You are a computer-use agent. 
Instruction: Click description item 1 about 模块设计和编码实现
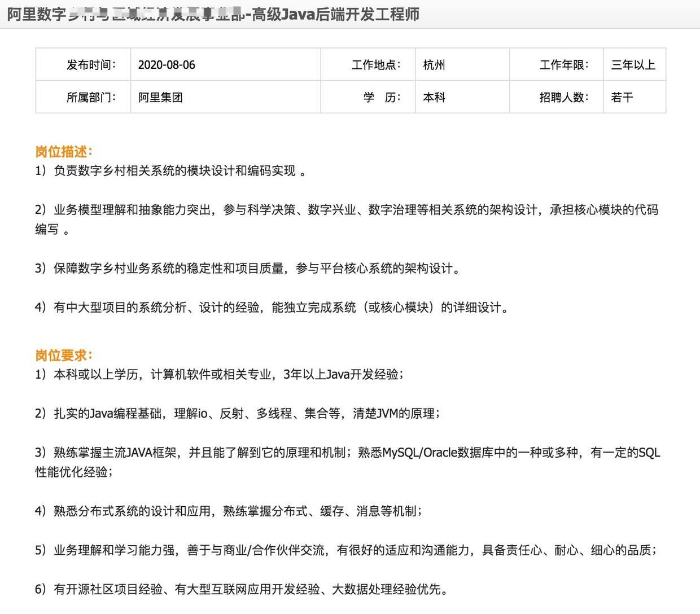(x=171, y=170)
